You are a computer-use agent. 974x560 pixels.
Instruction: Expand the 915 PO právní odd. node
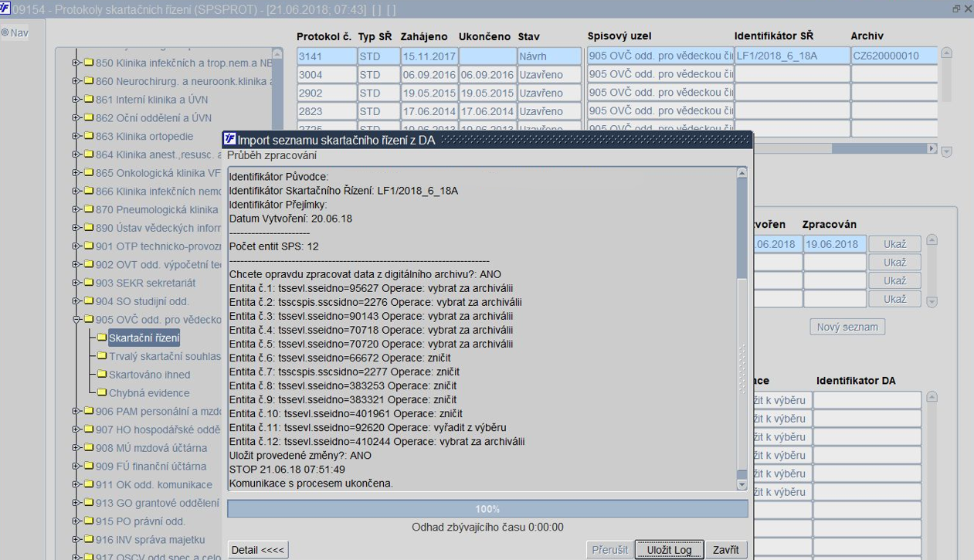(x=76, y=521)
